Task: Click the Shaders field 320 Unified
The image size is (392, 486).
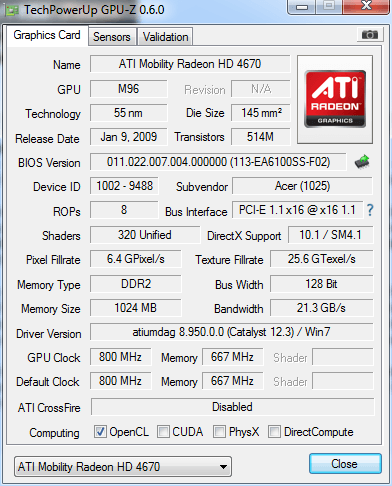Action: [145, 235]
